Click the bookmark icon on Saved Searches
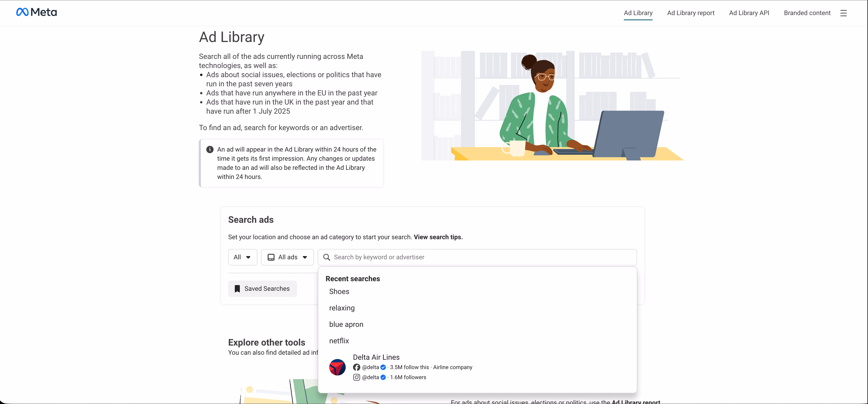Image resolution: width=868 pixels, height=404 pixels. [238, 289]
